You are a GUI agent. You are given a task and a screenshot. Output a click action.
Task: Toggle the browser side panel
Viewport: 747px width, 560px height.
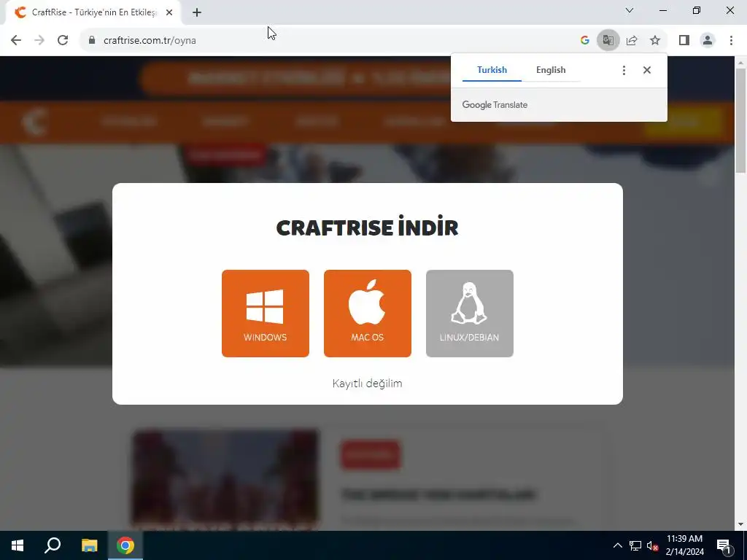(x=684, y=40)
